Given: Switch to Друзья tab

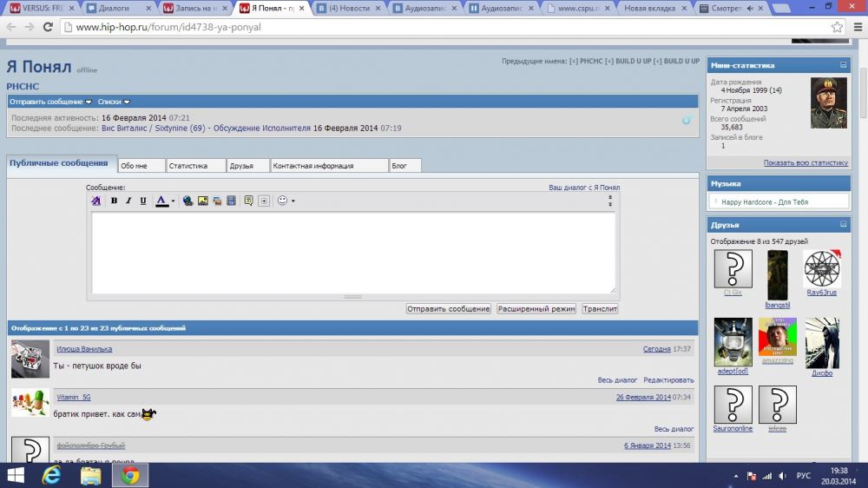Looking at the screenshot, I should tap(248, 166).
